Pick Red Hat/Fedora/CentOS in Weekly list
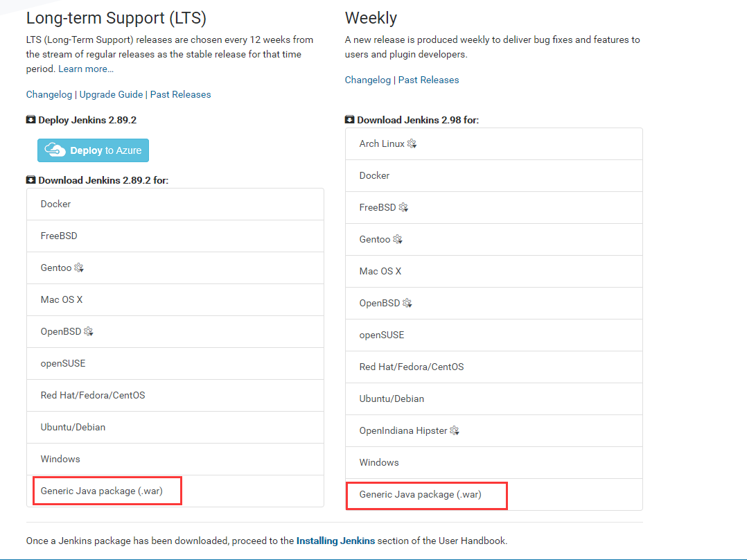 [412, 367]
